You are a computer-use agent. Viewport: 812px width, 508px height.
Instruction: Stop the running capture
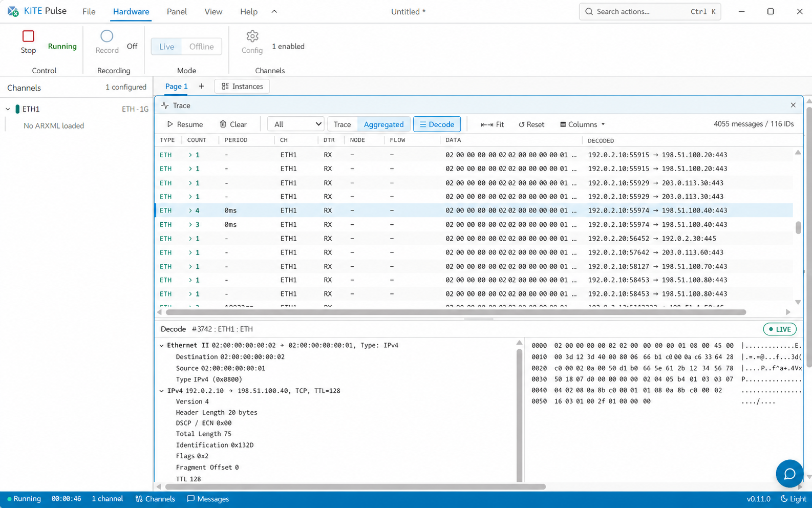coord(28,42)
